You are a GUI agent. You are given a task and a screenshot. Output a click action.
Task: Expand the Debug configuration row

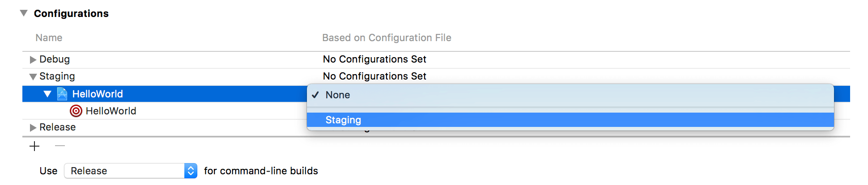tap(33, 59)
